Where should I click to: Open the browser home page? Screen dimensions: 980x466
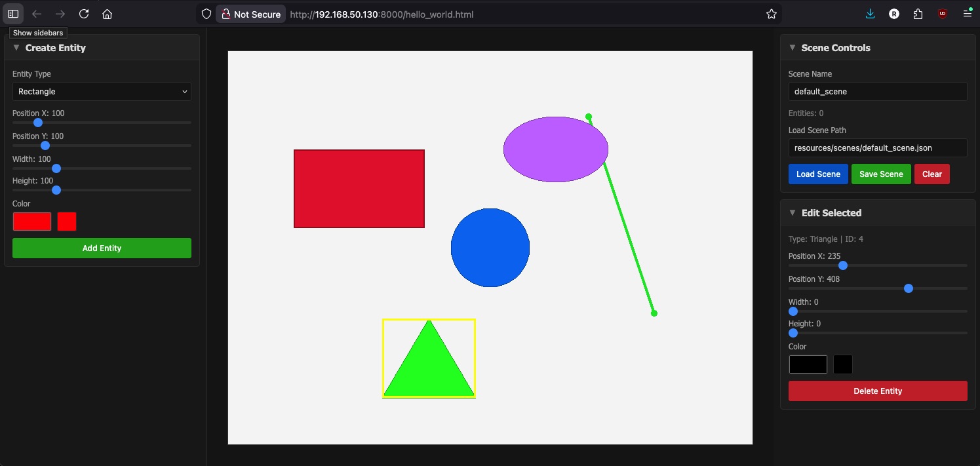tap(108, 14)
